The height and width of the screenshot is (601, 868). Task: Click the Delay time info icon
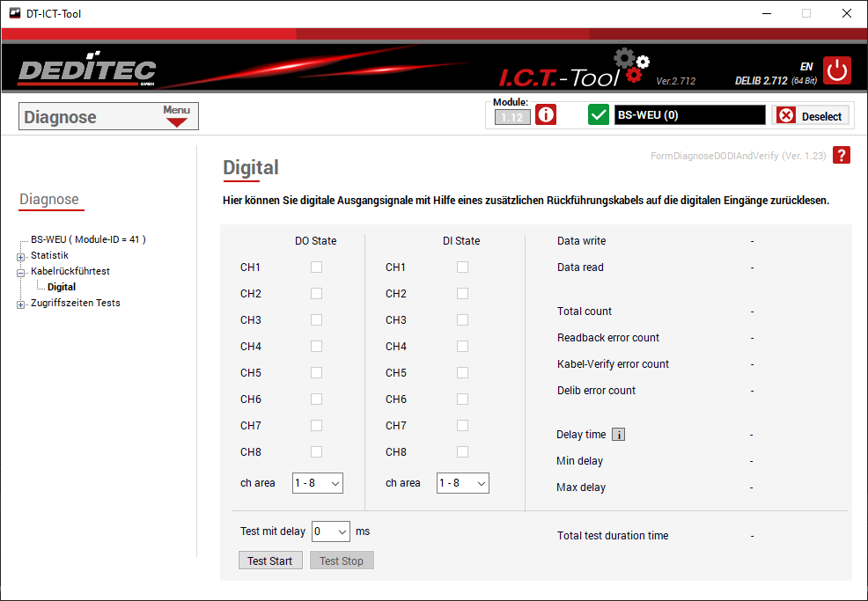point(618,435)
